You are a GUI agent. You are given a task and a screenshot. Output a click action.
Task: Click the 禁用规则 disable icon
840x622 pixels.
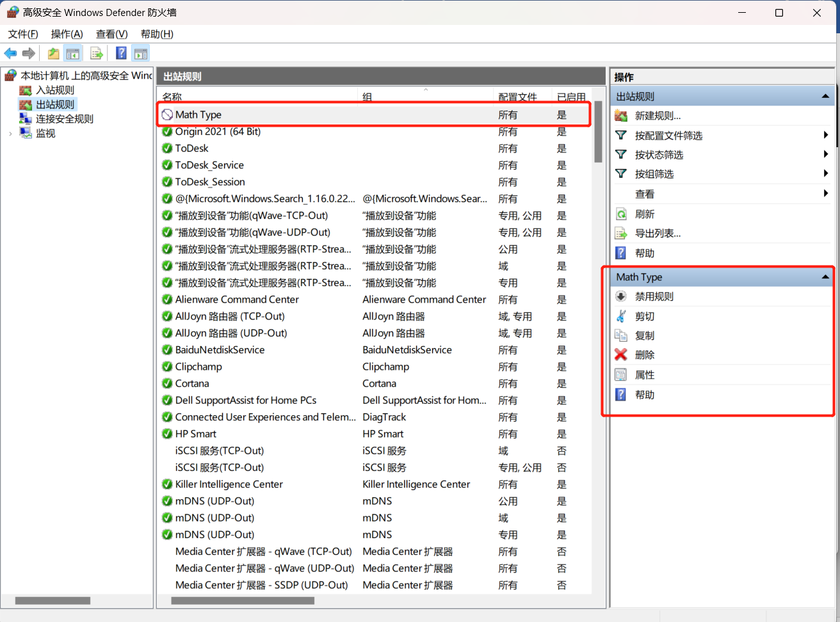click(621, 296)
